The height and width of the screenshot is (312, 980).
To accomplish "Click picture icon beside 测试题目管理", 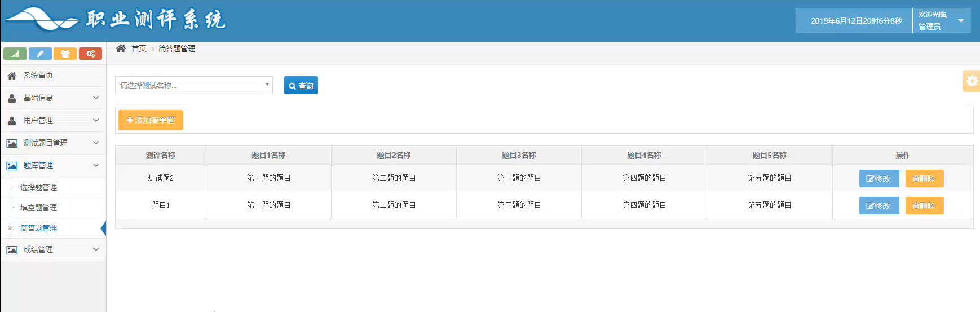I will click(x=12, y=143).
